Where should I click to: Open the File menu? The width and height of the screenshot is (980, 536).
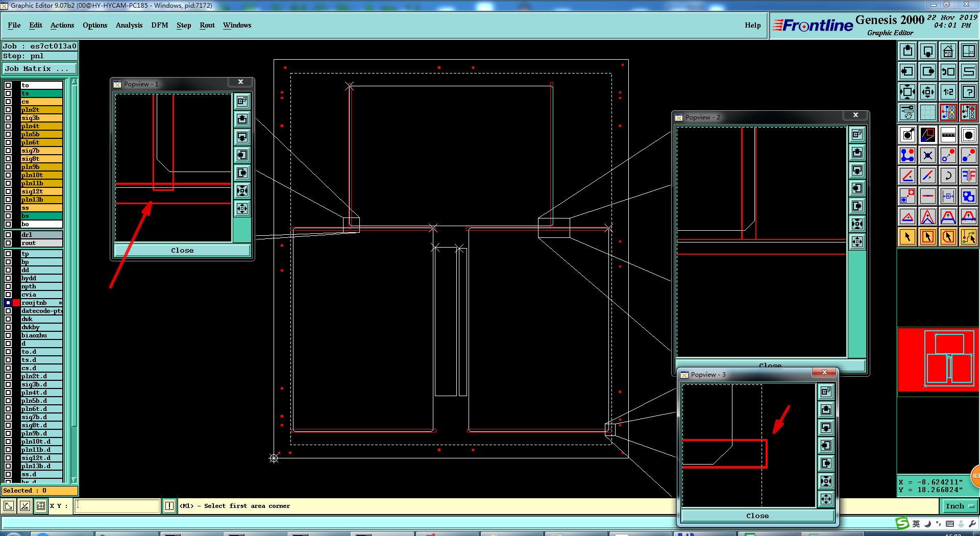click(x=14, y=25)
